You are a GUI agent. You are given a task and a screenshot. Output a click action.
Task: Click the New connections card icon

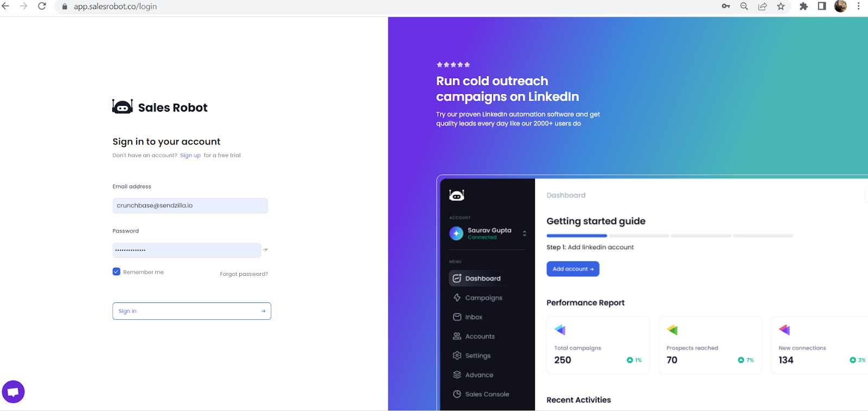784,330
